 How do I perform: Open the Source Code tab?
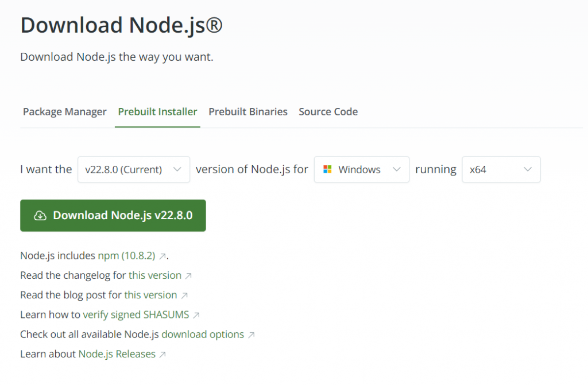click(x=328, y=112)
